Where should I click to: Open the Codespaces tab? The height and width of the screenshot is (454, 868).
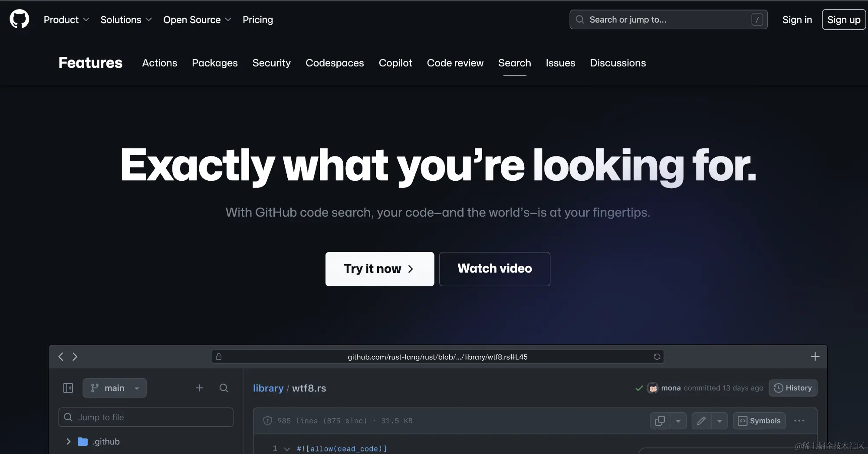(x=335, y=63)
